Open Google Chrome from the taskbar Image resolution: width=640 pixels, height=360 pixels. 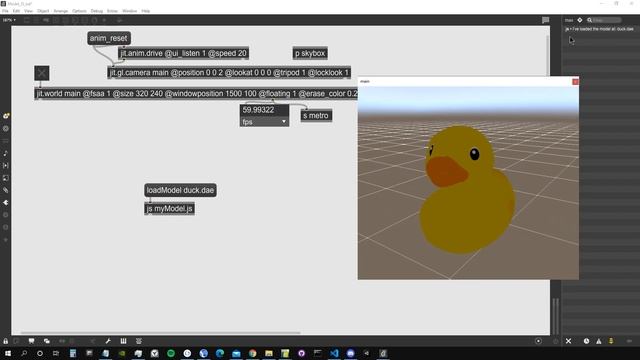[x=252, y=353]
